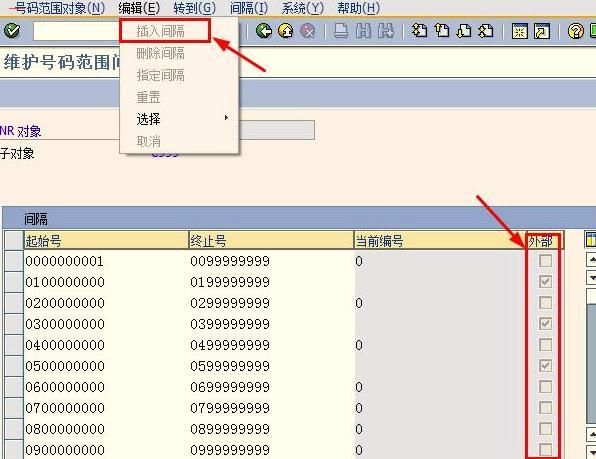
Task: Click the Last Page navigation icon
Action: (486, 31)
